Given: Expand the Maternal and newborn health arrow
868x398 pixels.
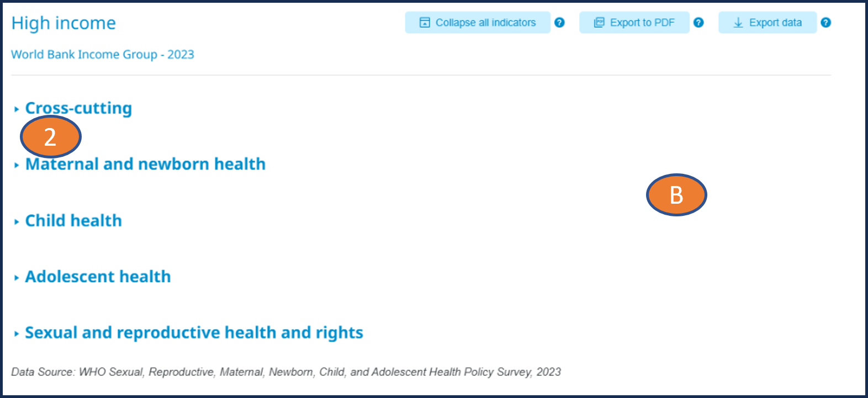Looking at the screenshot, I should pyautogui.click(x=17, y=165).
